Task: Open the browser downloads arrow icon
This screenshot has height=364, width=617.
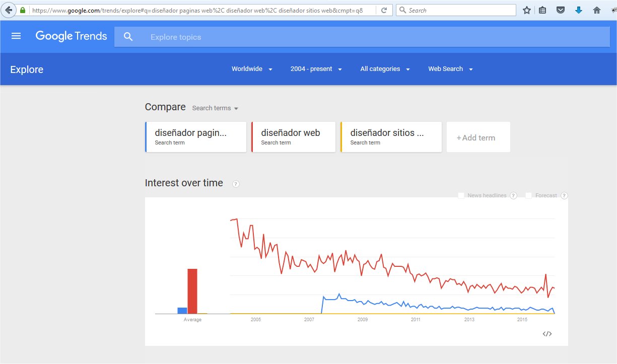Action: [x=579, y=10]
